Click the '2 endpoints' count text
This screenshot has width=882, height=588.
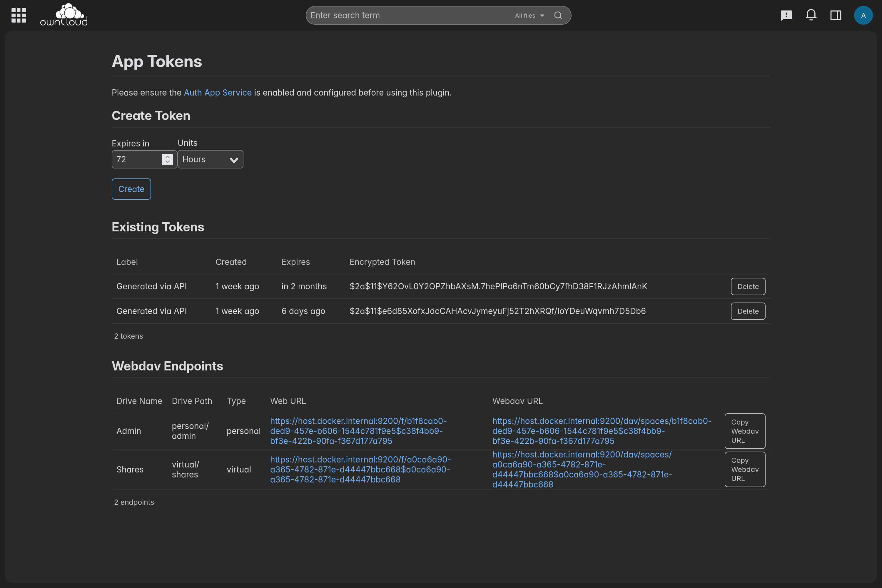[134, 502]
